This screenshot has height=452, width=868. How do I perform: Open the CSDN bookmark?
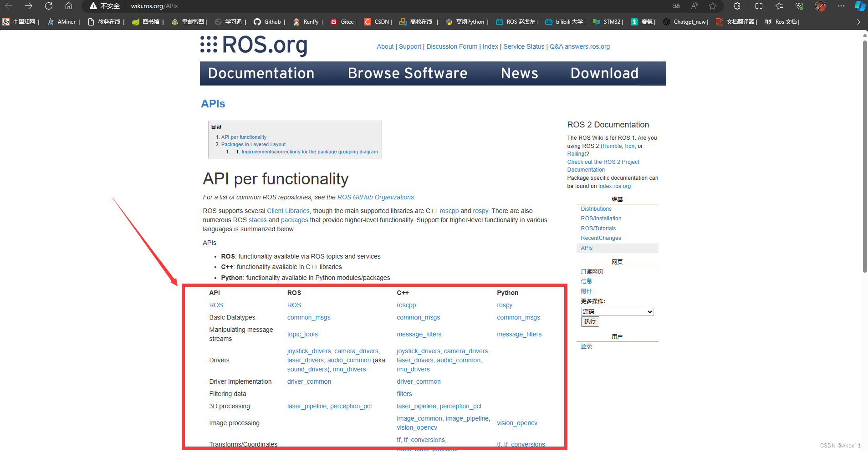(377, 21)
